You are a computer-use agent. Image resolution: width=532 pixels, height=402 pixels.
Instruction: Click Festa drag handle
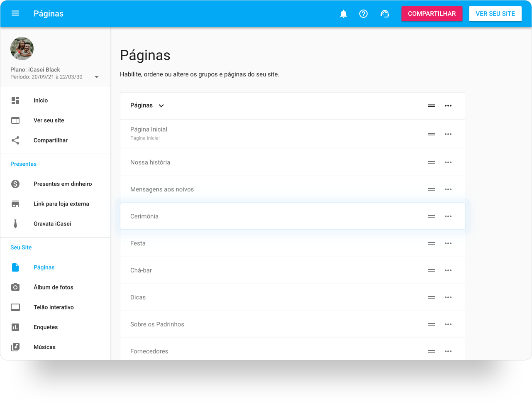click(432, 243)
